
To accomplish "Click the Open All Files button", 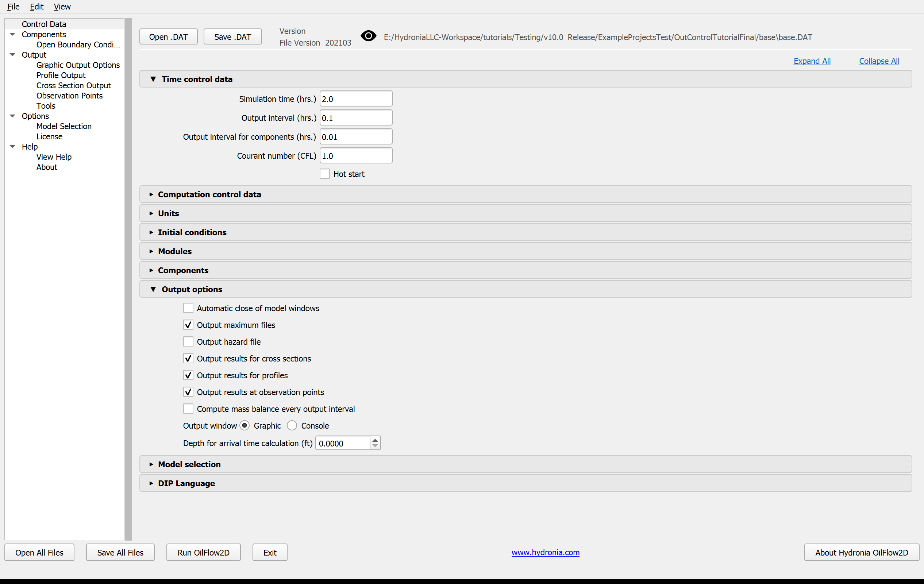I will (x=39, y=553).
